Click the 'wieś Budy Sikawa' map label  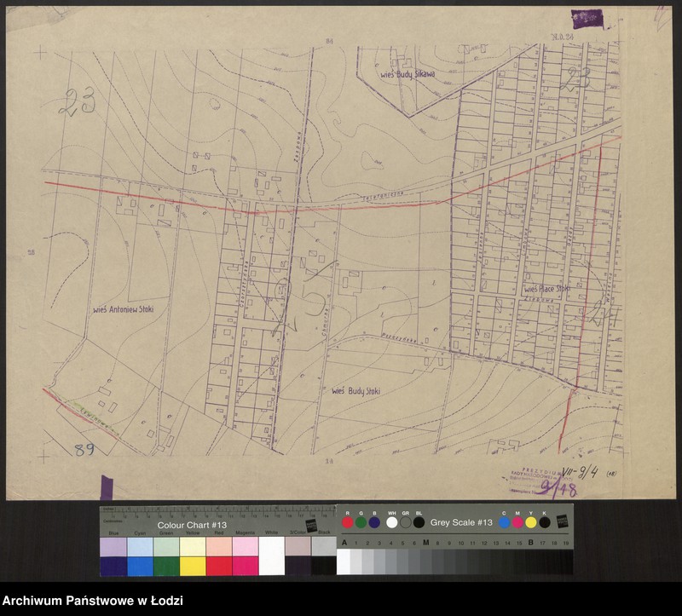(407, 75)
